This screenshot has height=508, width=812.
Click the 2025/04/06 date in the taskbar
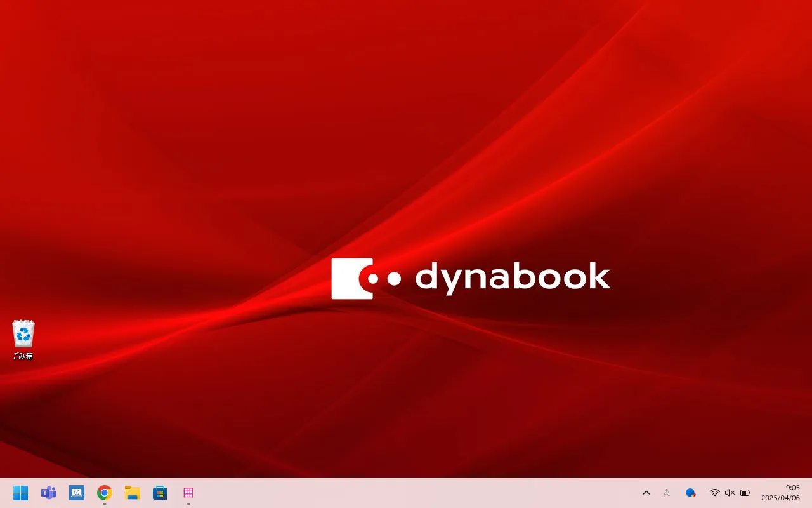tap(780, 498)
